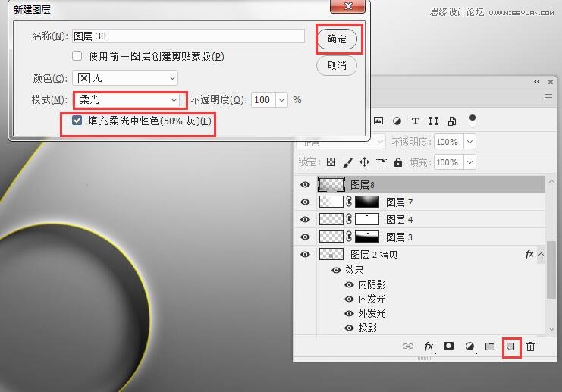Click the layers list scroll down arrow

(551, 329)
